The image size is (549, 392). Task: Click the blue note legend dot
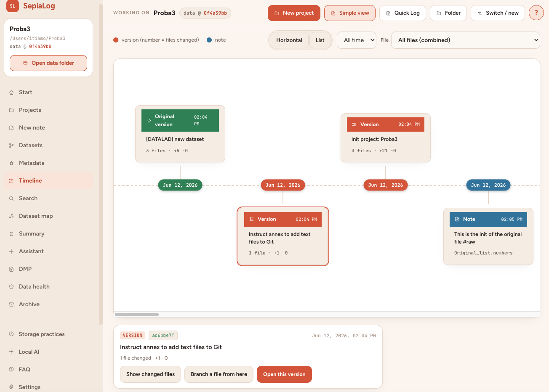point(209,40)
